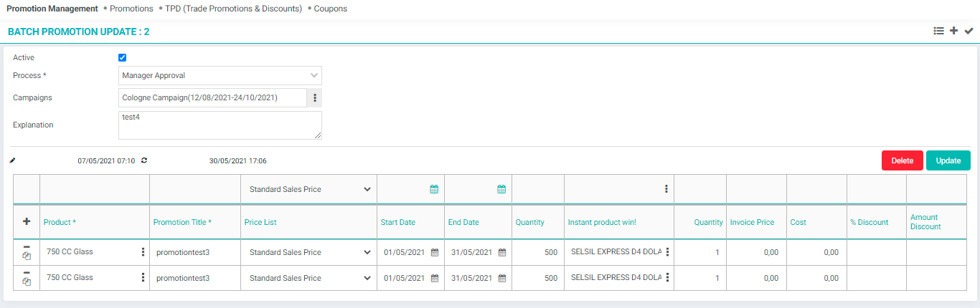This screenshot has height=308, width=980.
Task: Remove the second promotion row with minus
Action: click(x=27, y=272)
